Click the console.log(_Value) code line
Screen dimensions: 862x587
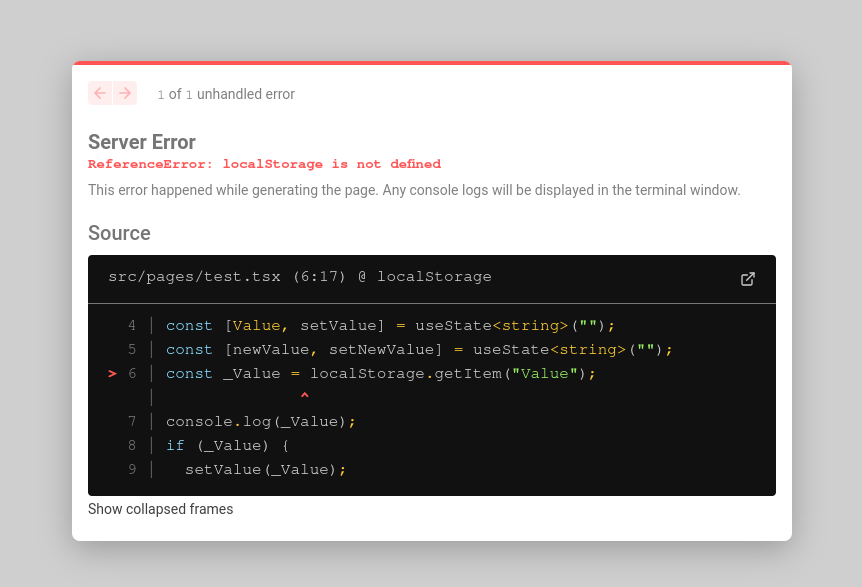[x=260, y=422]
